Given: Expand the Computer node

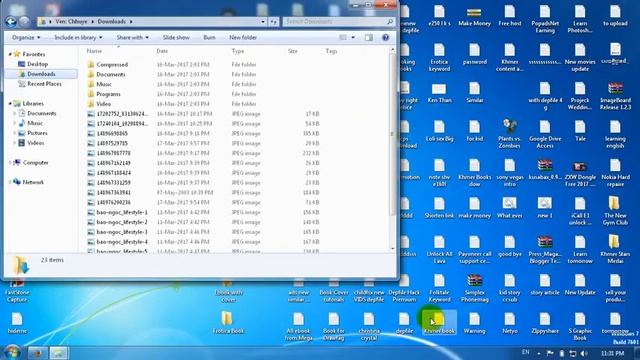Looking at the screenshot, I should pos(10,162).
